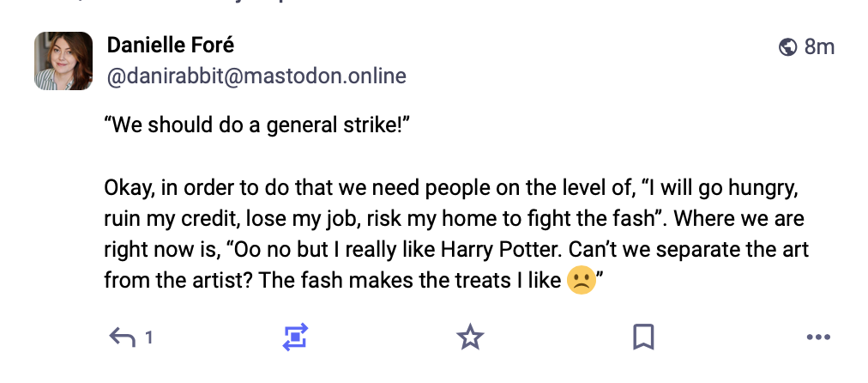Reply to Danielle Foré's post
This screenshot has width=868, height=383.
click(x=124, y=337)
